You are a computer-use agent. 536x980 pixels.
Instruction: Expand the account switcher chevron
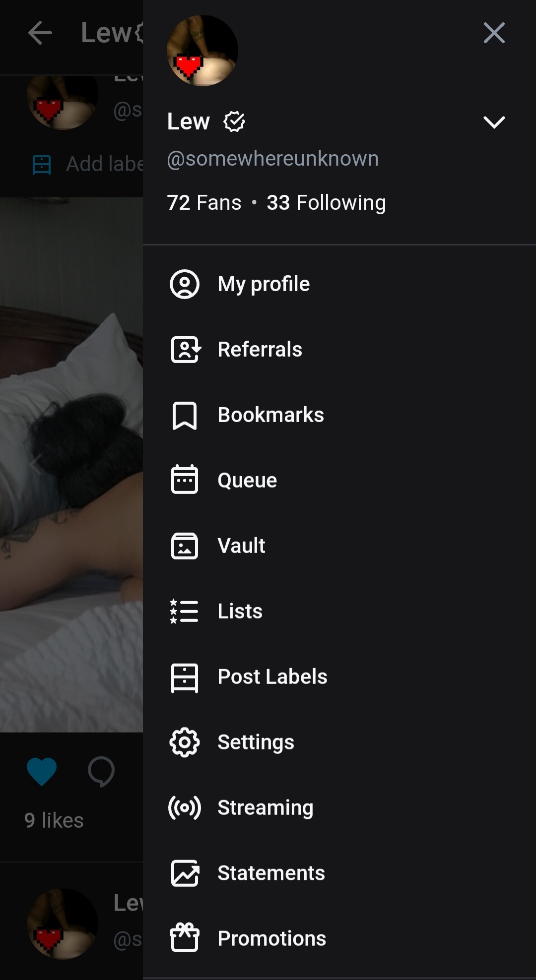coord(494,122)
